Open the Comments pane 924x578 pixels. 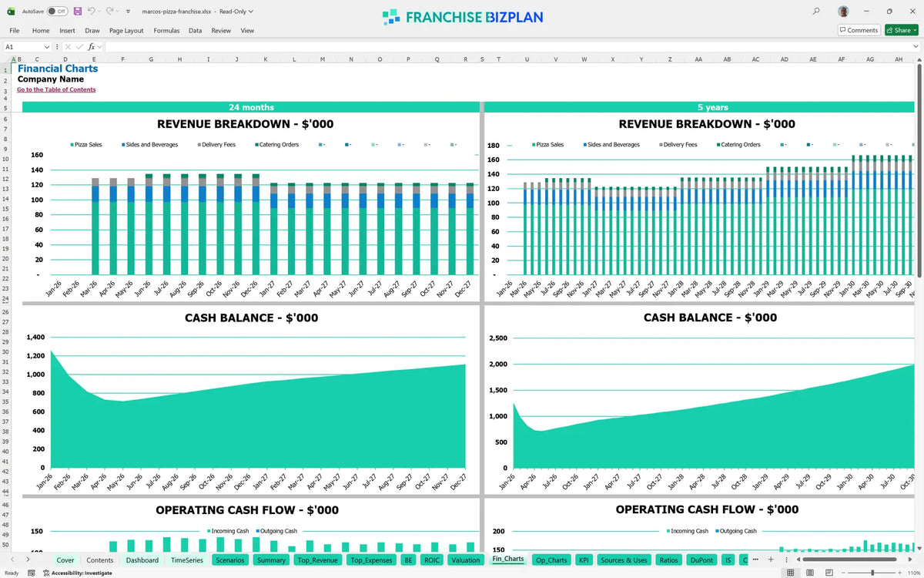click(859, 30)
